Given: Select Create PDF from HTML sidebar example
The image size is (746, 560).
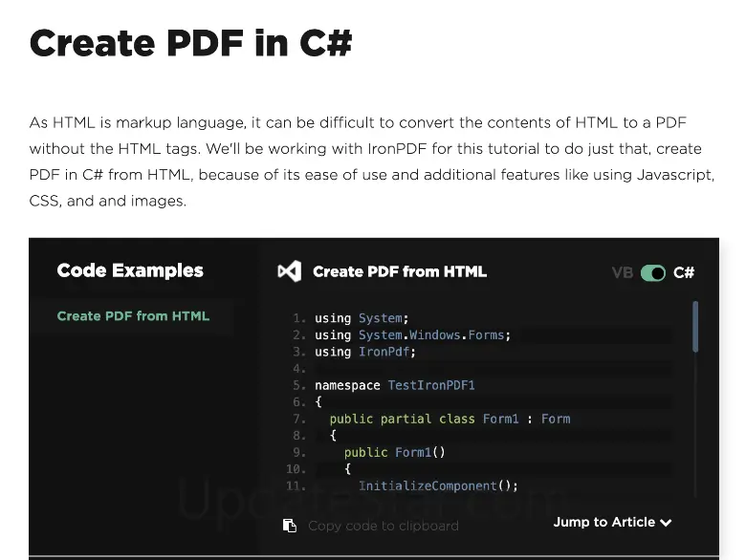Looking at the screenshot, I should point(133,316).
